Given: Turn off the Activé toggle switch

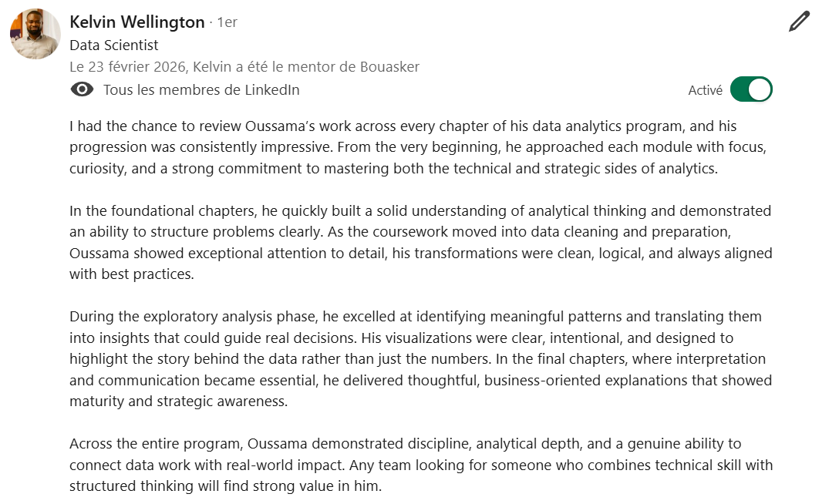Looking at the screenshot, I should 751,89.
